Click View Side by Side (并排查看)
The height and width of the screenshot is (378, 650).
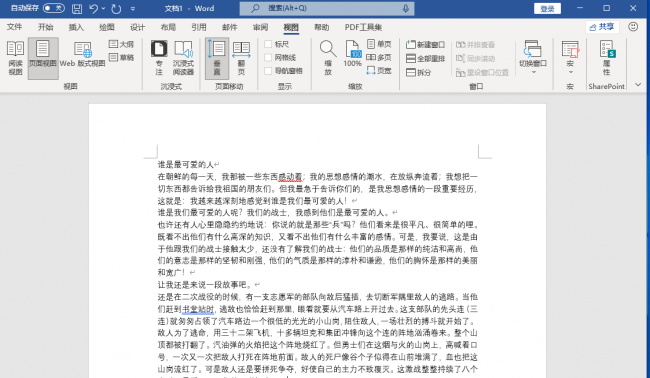[x=475, y=44]
